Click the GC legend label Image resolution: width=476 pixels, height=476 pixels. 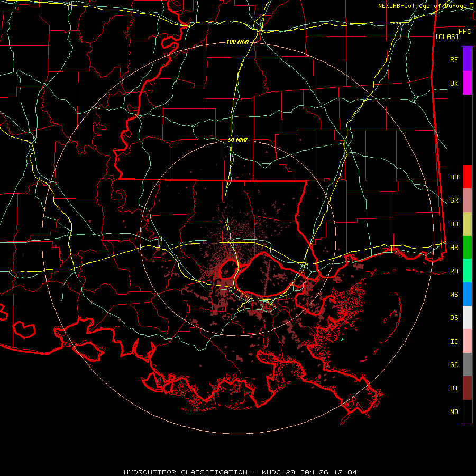coord(454,365)
